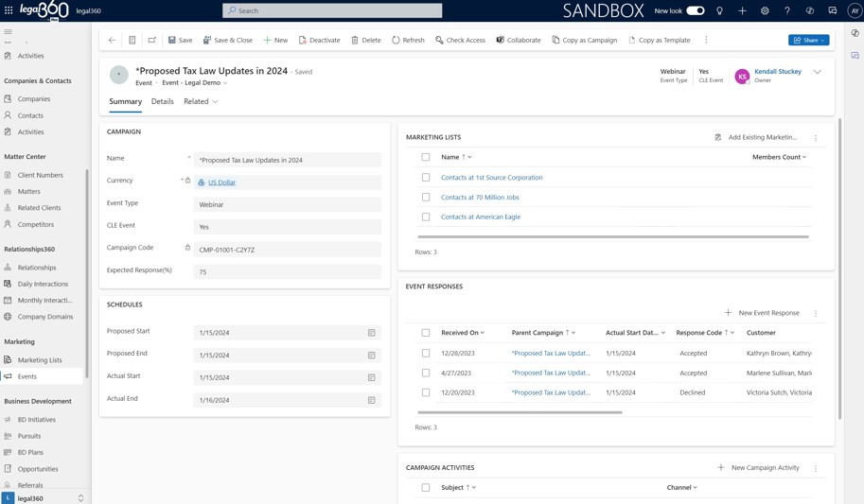Click New Campaign Activity button
864x504 pixels.
758,468
